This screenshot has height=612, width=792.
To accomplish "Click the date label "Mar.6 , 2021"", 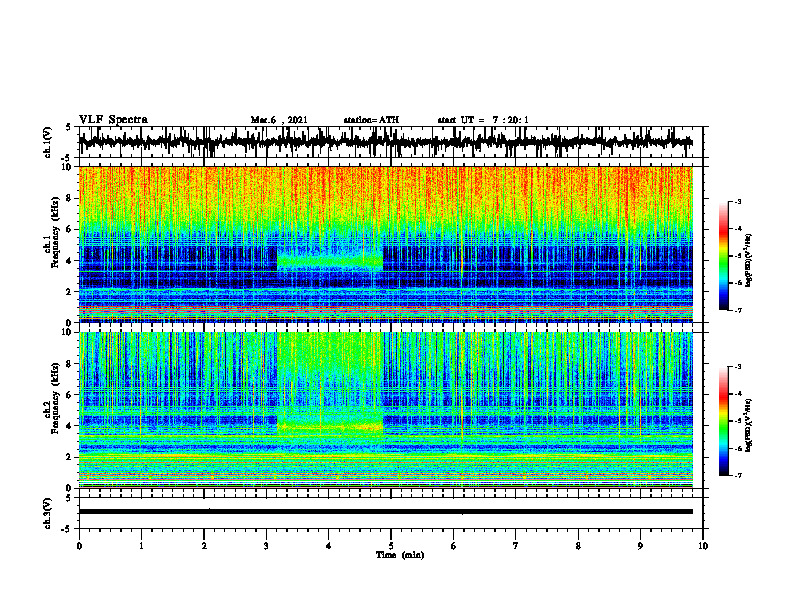I will [279, 120].
